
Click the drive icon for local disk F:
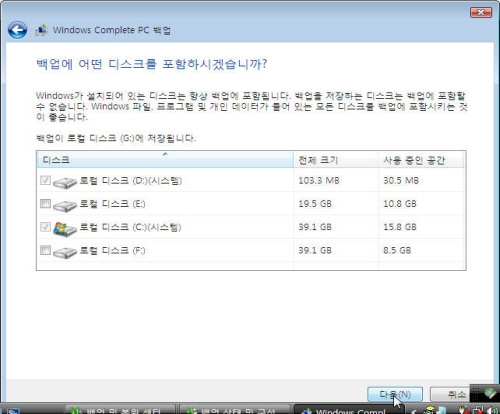pos(65,252)
